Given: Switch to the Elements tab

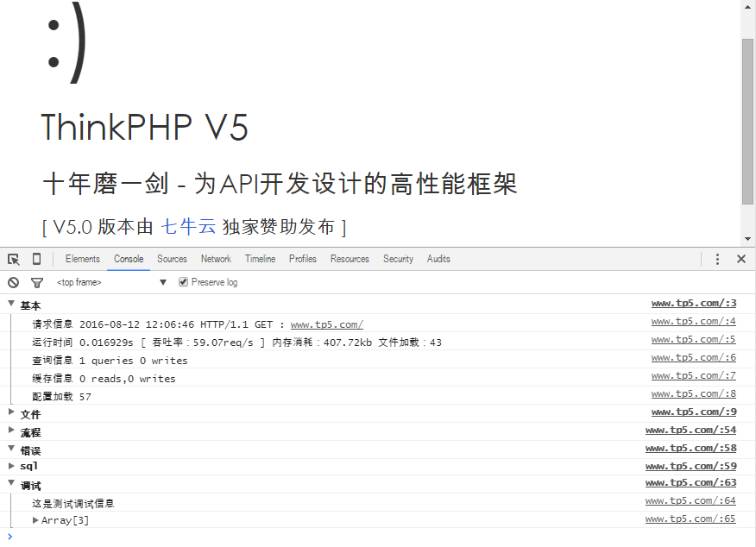Looking at the screenshot, I should 83,259.
